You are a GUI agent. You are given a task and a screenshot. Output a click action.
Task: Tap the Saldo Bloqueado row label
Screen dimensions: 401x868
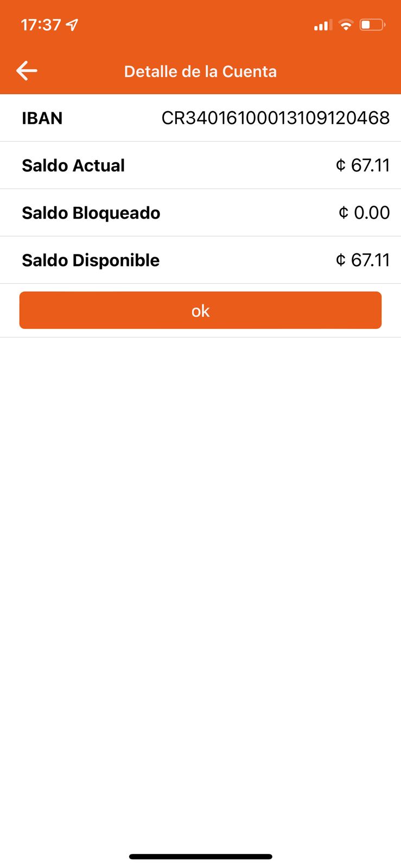91,213
